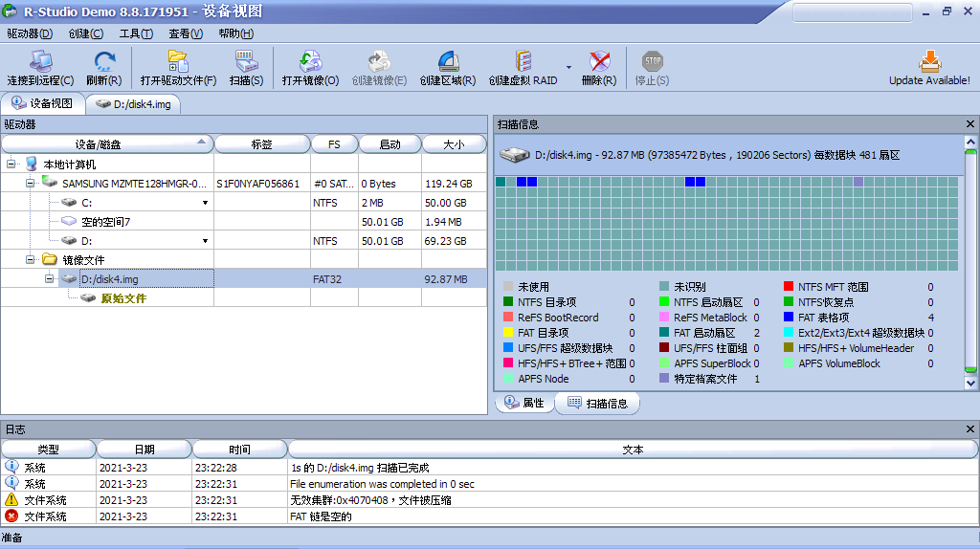Image resolution: width=980 pixels, height=549 pixels.
Task: Close the 日志 panel
Action: point(970,429)
